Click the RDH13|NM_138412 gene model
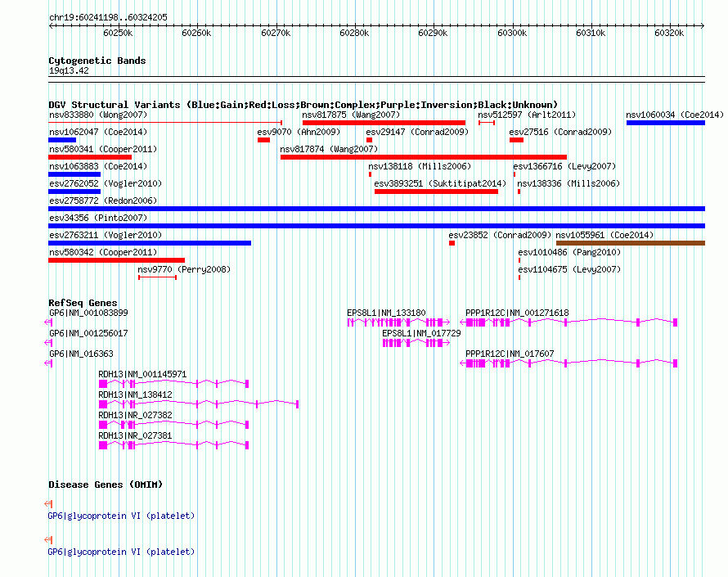728x577 pixels. tap(199, 404)
